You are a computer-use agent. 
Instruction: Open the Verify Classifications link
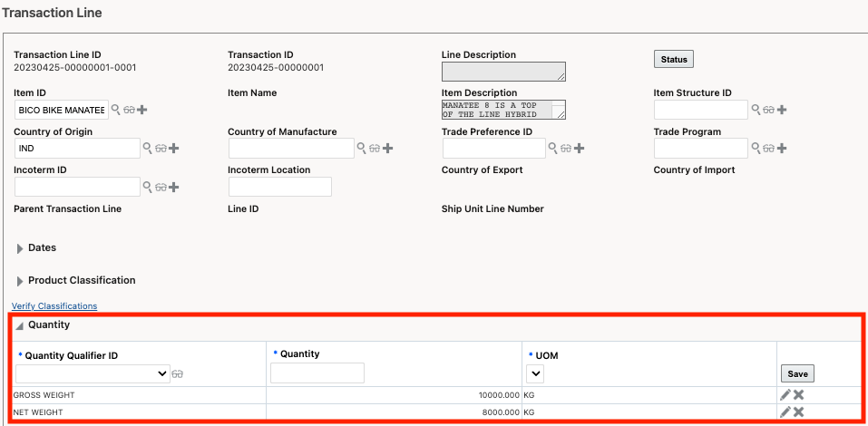pos(54,306)
